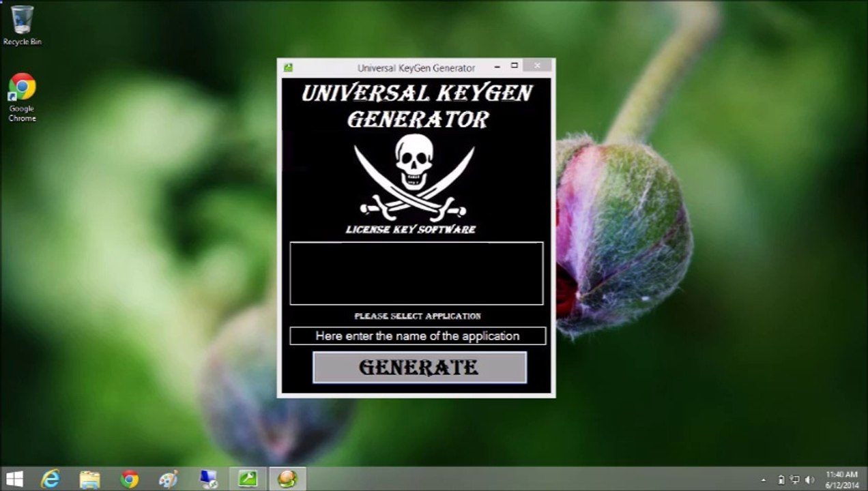The width and height of the screenshot is (868, 491).
Task: Click the battery status tray icon
Action: tap(781, 479)
